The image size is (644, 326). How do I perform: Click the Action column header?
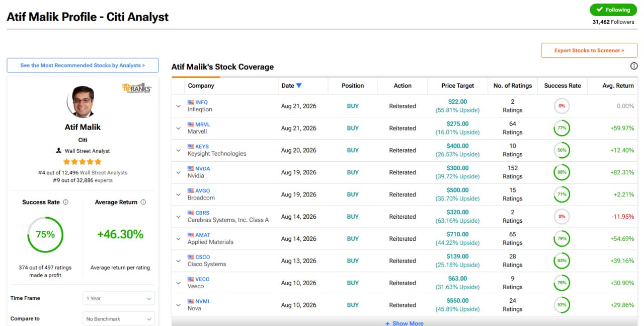(403, 86)
